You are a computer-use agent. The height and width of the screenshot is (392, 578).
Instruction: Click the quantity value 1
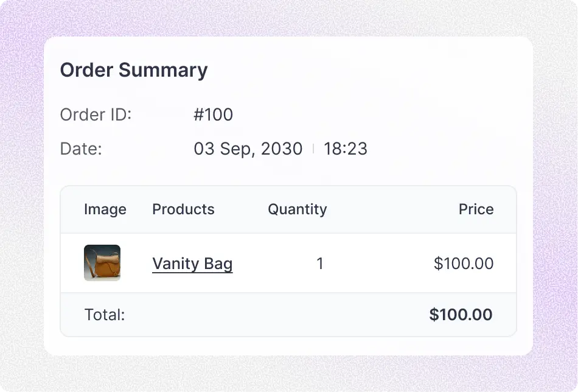click(320, 264)
